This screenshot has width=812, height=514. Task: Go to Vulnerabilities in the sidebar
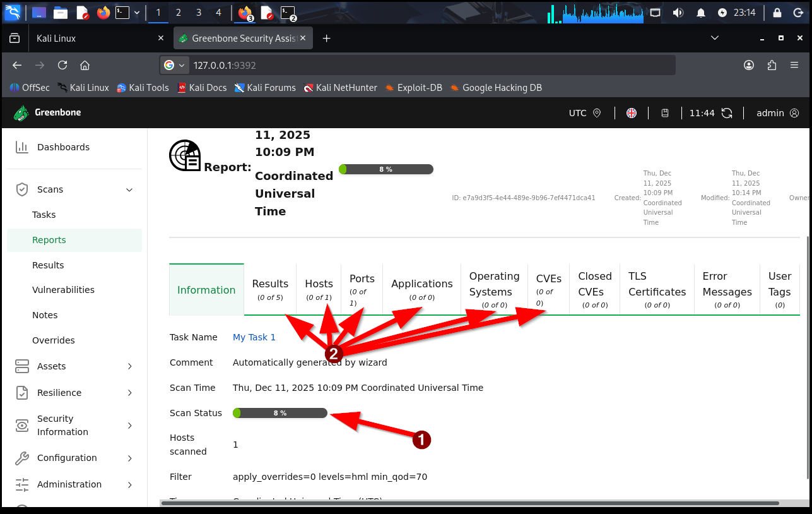coord(63,290)
